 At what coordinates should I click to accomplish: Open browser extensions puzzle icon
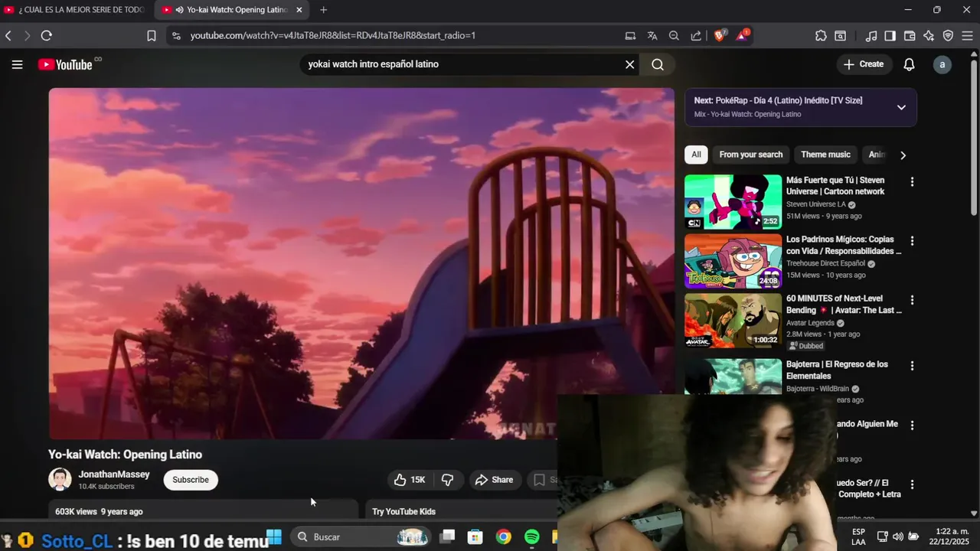click(x=821, y=35)
